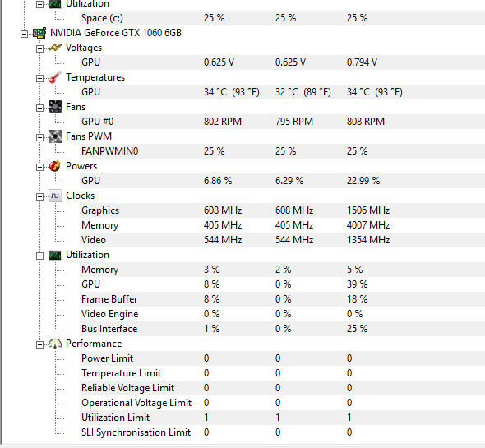This screenshot has height=448, width=485.
Task: Collapse the NVIDIA GeForce GTX 1060 node
Action: point(24,34)
